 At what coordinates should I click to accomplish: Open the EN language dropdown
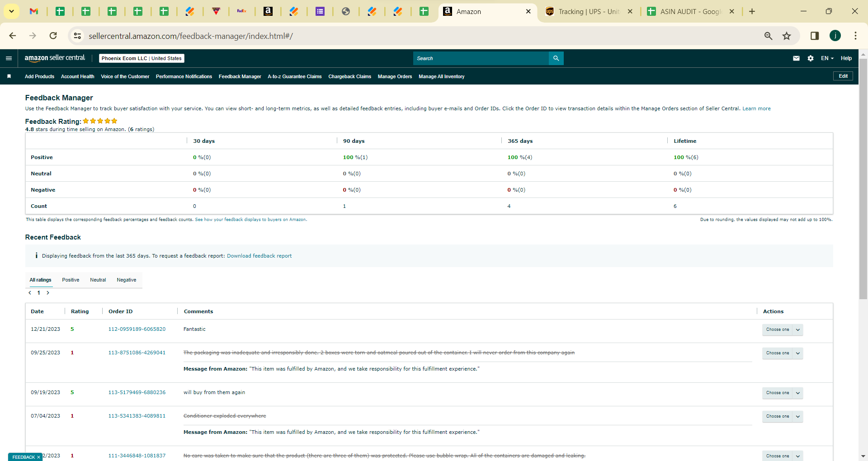point(827,58)
